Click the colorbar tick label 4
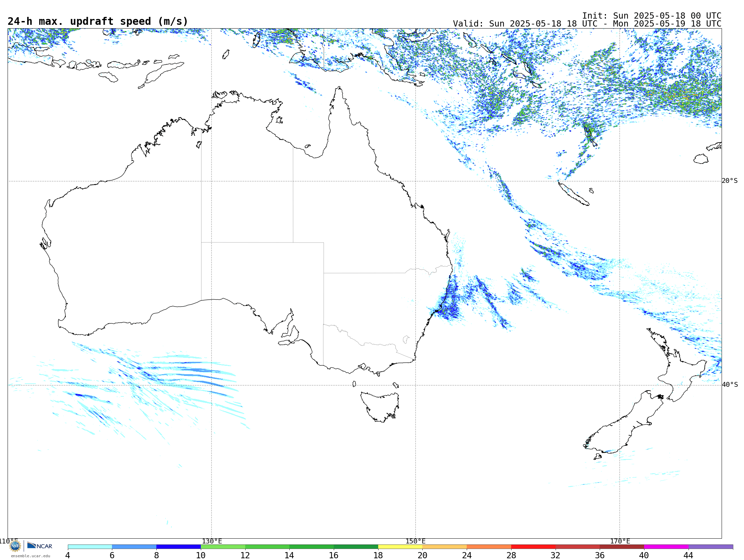The height and width of the screenshot is (560, 744). pyautogui.click(x=68, y=555)
